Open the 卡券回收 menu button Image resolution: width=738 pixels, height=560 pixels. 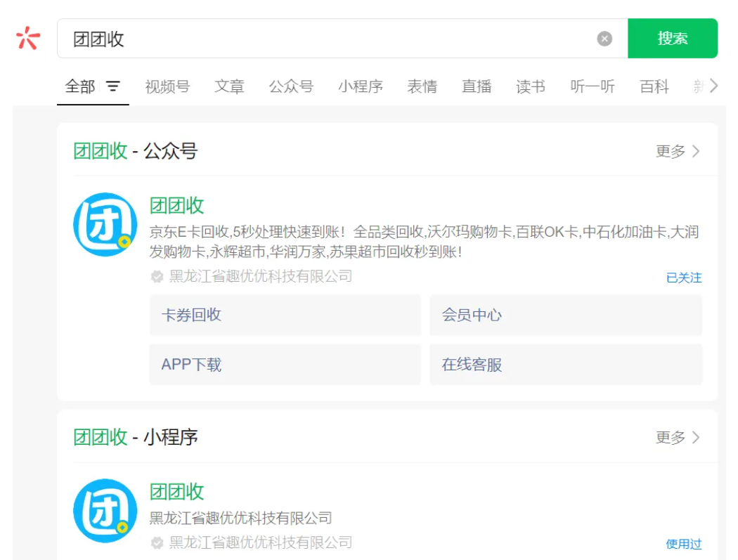point(285,315)
